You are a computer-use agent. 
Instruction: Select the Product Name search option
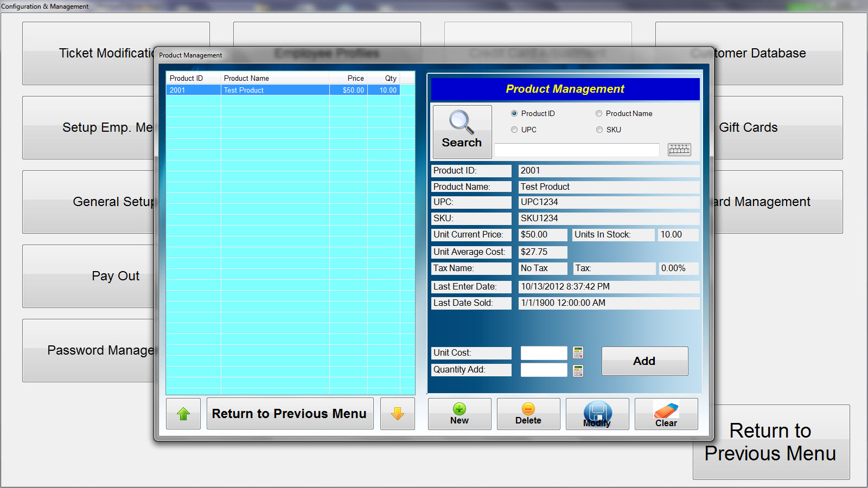599,113
